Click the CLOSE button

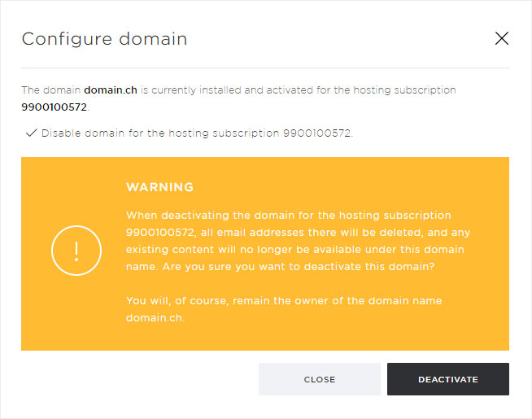coord(319,379)
